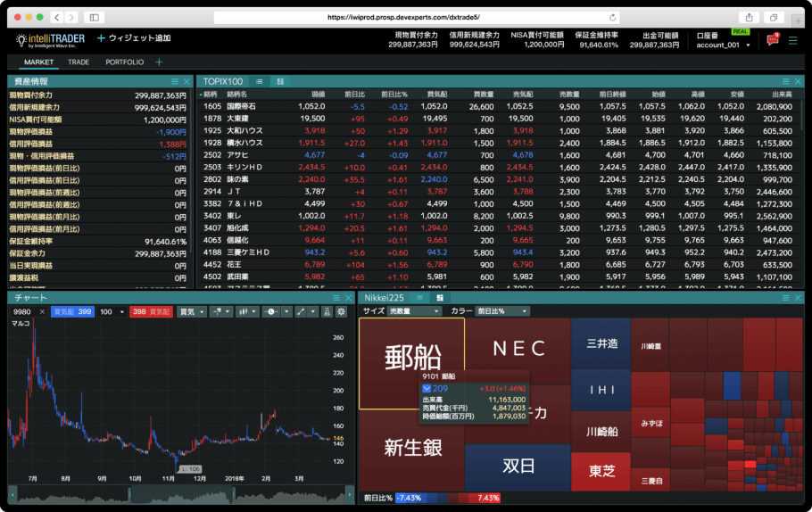Click the flask studies icon in chart toolbar
Viewport: 812px width, 512px height.
coord(326,311)
